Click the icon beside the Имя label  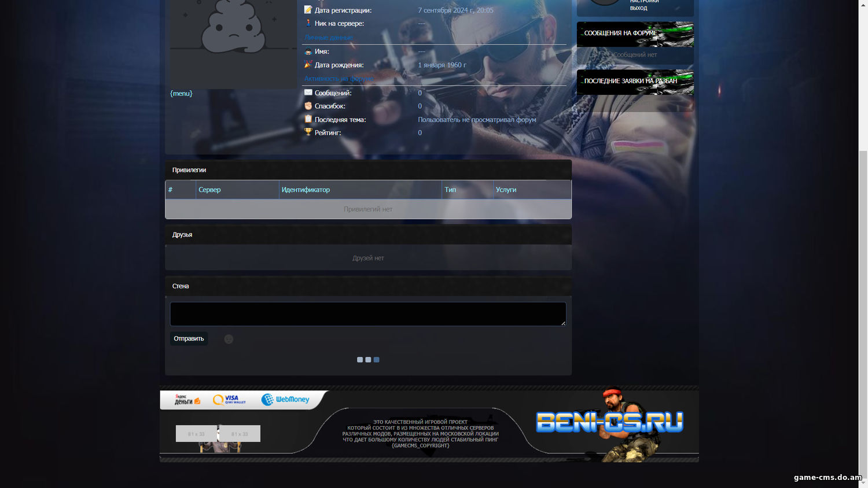308,51
